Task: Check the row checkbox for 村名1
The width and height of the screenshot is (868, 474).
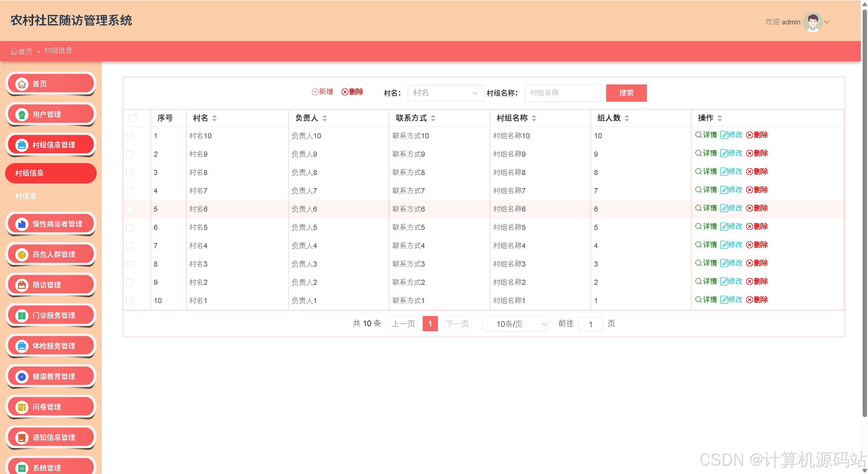Action: (129, 301)
